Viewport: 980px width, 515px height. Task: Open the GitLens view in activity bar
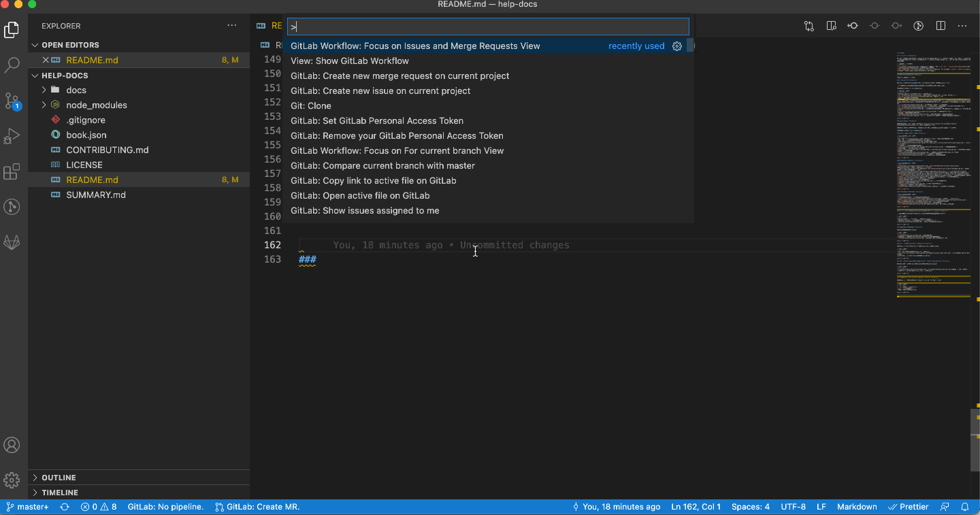pyautogui.click(x=12, y=207)
